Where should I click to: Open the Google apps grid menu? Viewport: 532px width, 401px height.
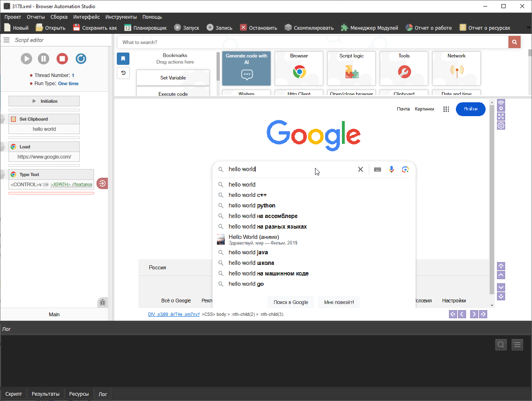(446, 109)
